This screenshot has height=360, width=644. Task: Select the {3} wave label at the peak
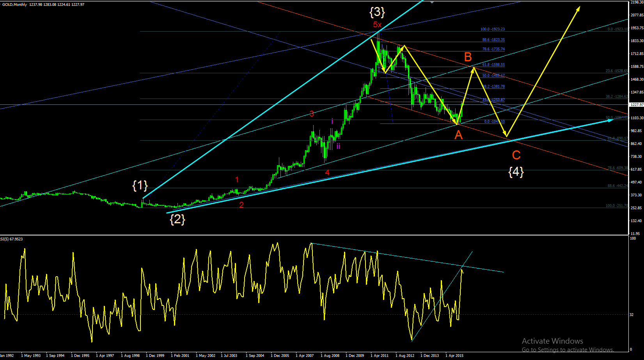click(x=377, y=12)
